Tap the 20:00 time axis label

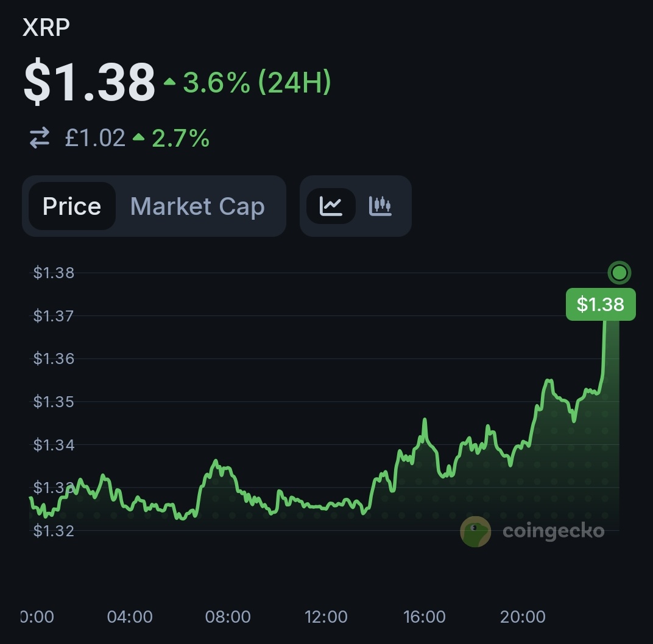pyautogui.click(x=523, y=617)
